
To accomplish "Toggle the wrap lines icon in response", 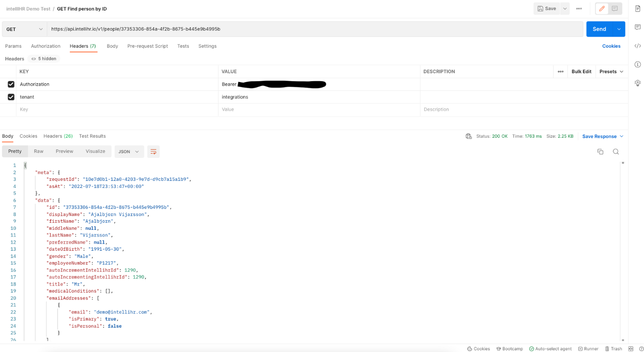I will tap(153, 151).
